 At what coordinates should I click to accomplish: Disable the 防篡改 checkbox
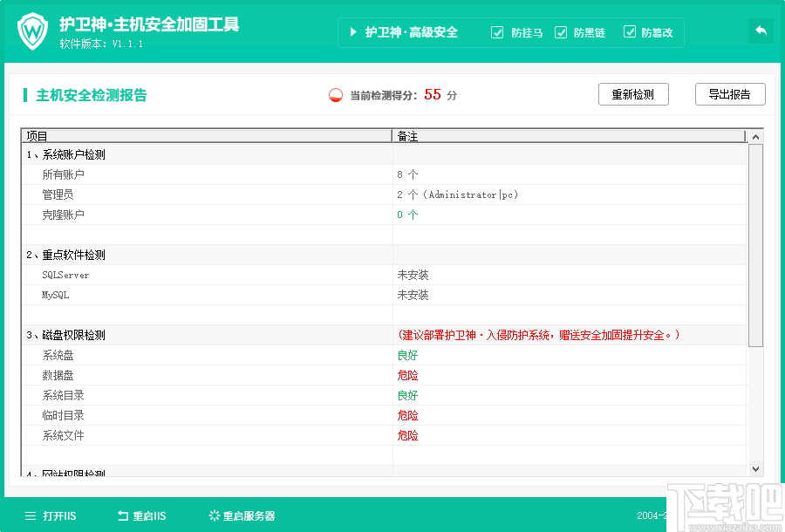pos(630,32)
